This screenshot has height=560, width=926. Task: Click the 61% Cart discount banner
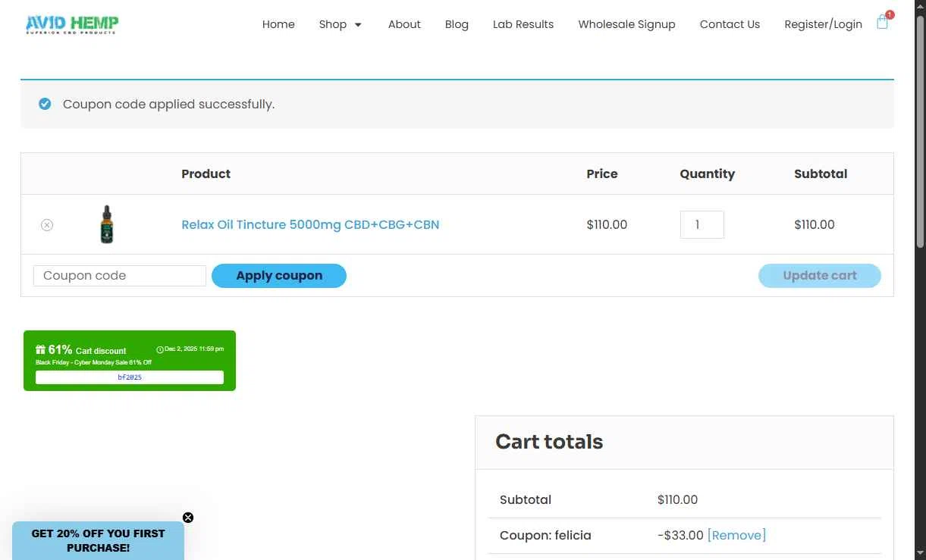tap(130, 361)
